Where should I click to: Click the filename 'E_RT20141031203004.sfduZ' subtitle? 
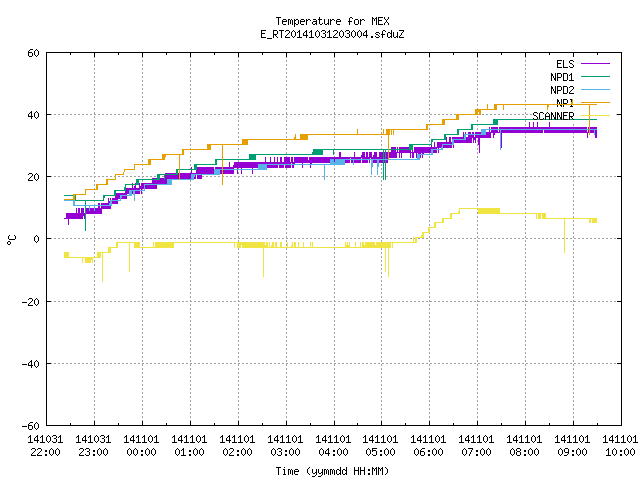332,34
